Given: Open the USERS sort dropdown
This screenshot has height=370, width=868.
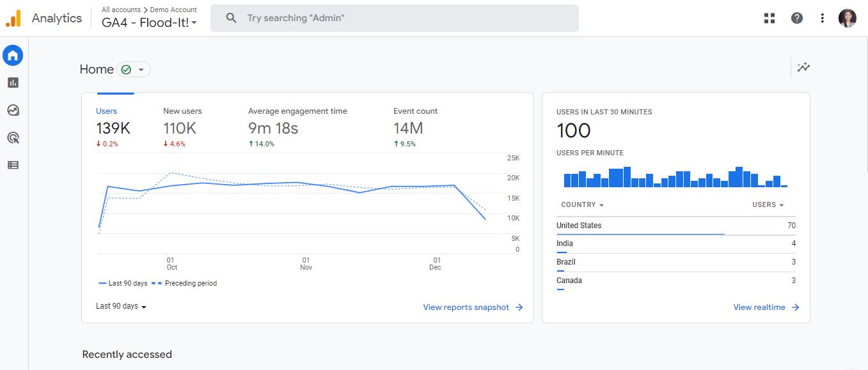Looking at the screenshot, I should click(x=767, y=204).
